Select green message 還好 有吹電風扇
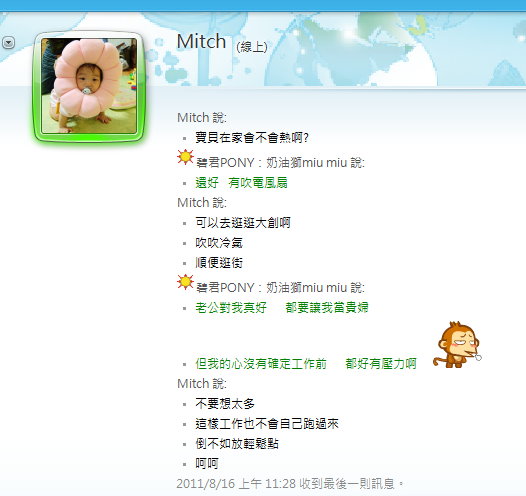526x496 pixels. [241, 183]
